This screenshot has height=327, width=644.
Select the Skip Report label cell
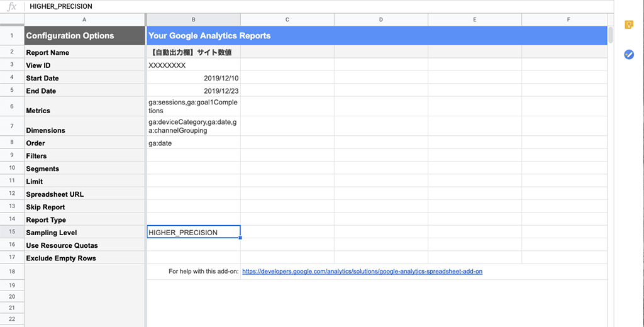[x=85, y=206]
